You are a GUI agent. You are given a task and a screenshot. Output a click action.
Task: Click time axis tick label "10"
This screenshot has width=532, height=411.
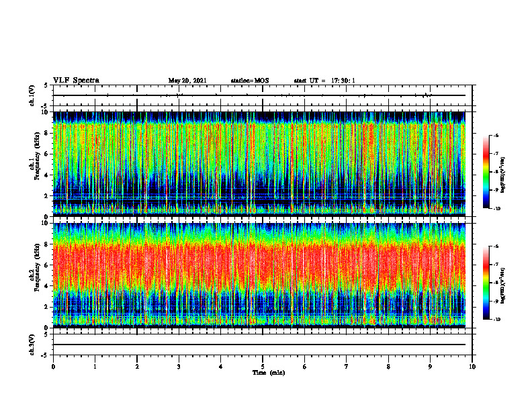point(472,367)
